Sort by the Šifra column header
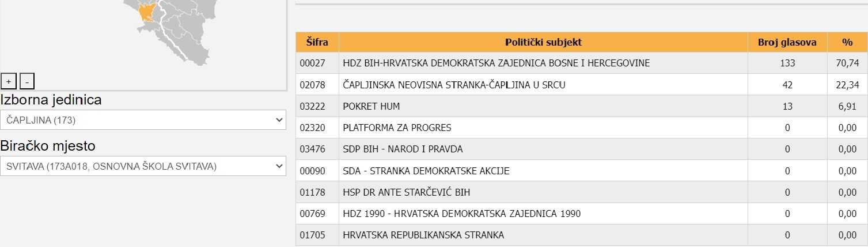868x247 pixels. pos(317,42)
